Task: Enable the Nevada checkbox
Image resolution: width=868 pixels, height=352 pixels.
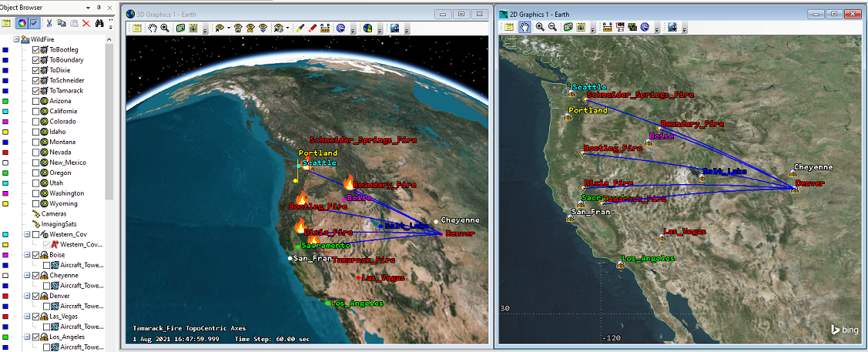Action: (x=36, y=153)
